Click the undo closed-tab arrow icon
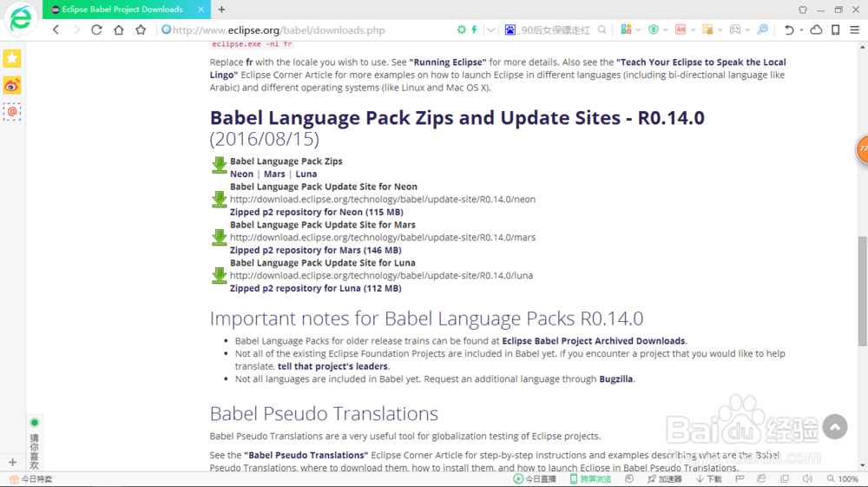Viewport: 868px width, 487px height. coord(789,30)
